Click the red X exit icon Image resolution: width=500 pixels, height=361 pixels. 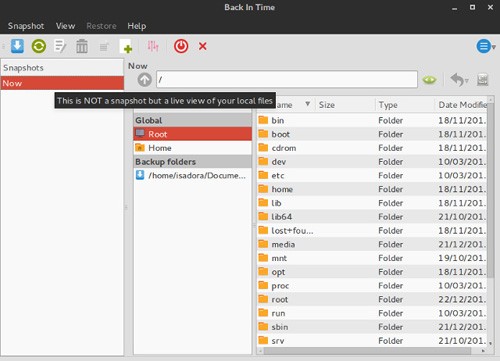pos(203,46)
